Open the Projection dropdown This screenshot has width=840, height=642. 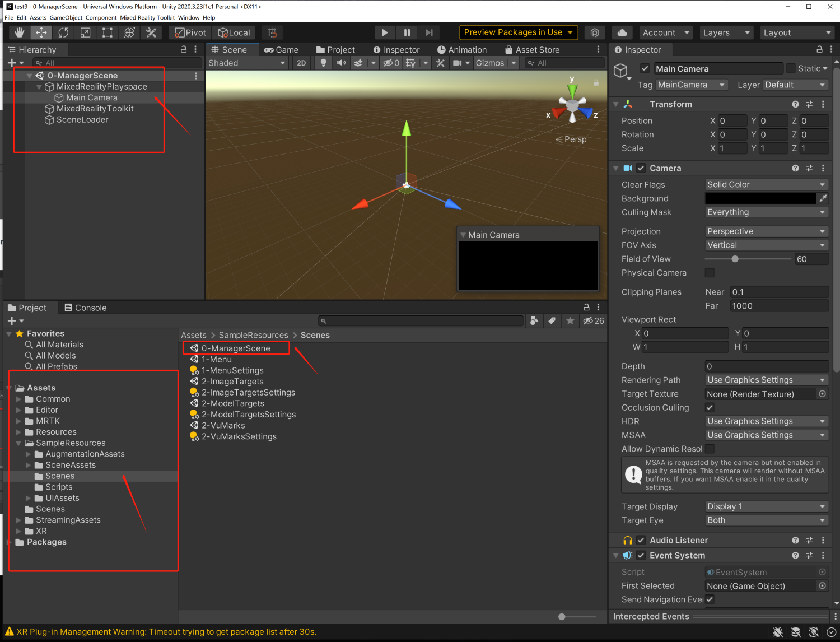(766, 231)
